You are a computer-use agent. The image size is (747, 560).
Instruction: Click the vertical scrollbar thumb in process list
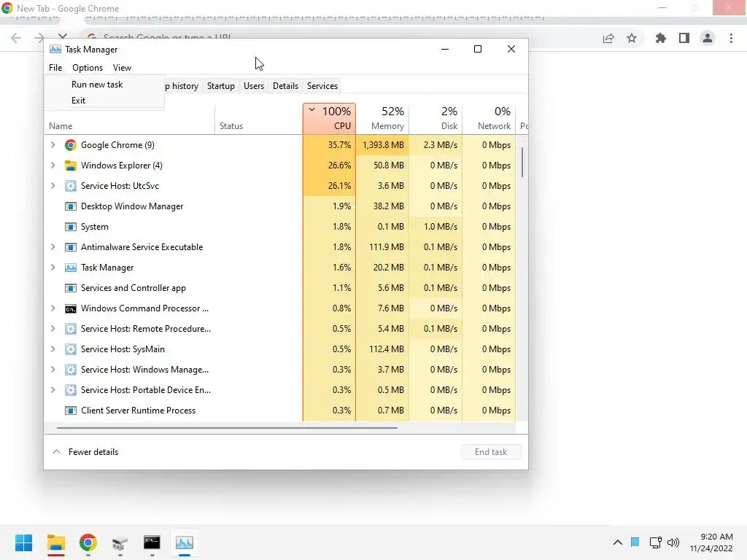pos(522,162)
